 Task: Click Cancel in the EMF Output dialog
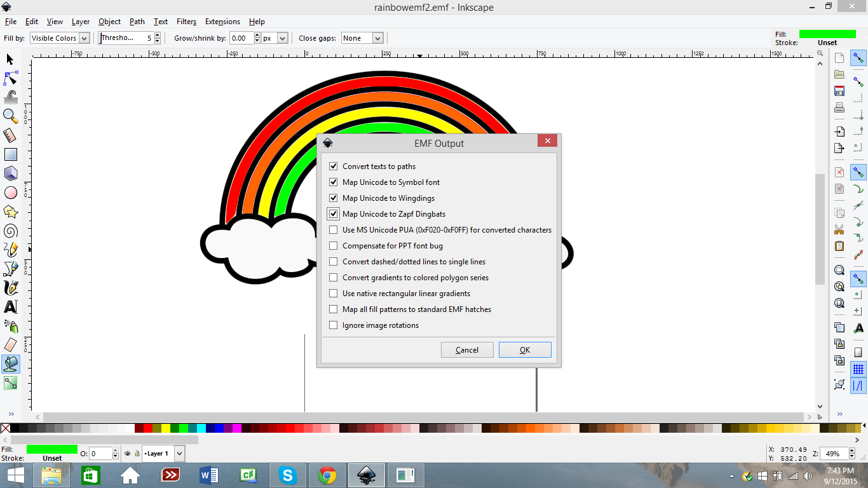point(467,349)
